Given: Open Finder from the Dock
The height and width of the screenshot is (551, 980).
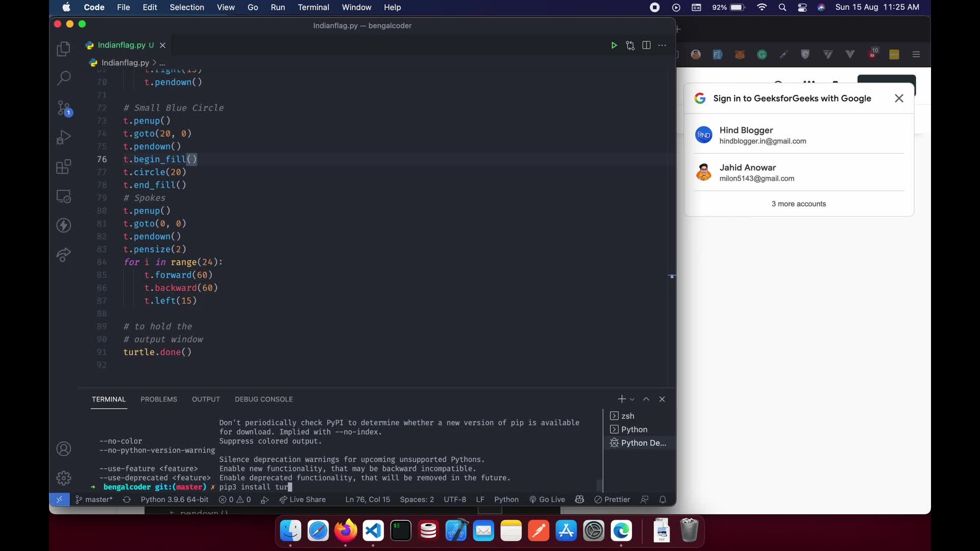Looking at the screenshot, I should coord(291,531).
